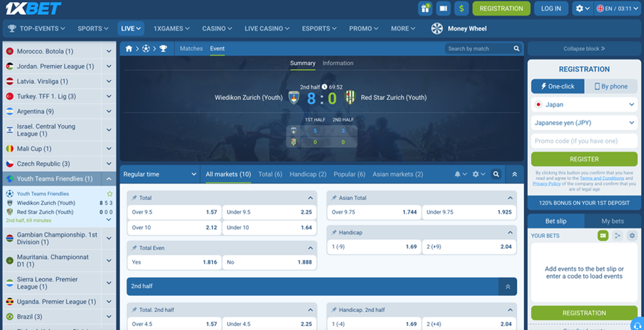Click the green dollar payments icon
Viewport: 644px width, 330px height.
click(461, 9)
